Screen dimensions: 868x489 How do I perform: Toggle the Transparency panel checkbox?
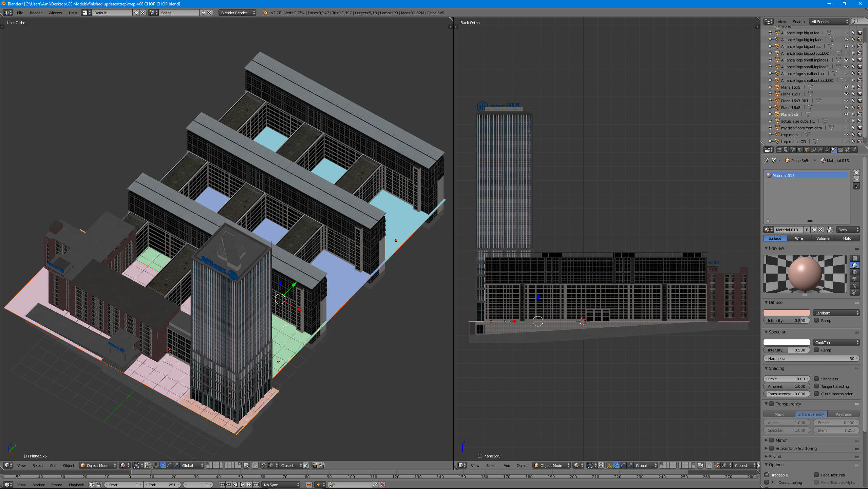pos(771,404)
